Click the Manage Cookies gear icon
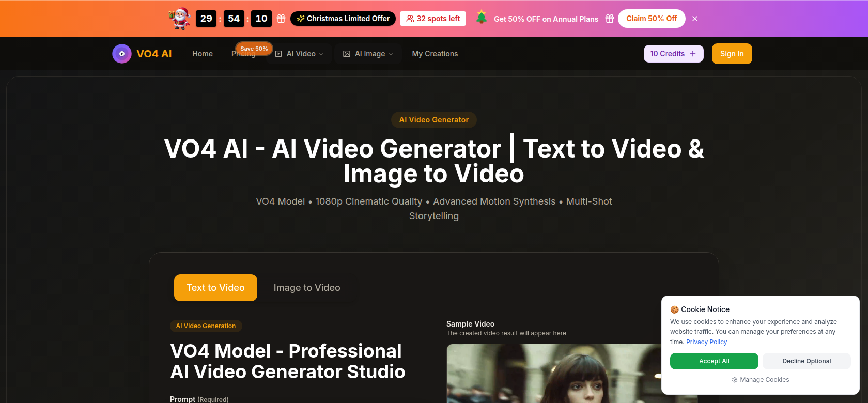This screenshot has width=868, height=403. (x=735, y=380)
